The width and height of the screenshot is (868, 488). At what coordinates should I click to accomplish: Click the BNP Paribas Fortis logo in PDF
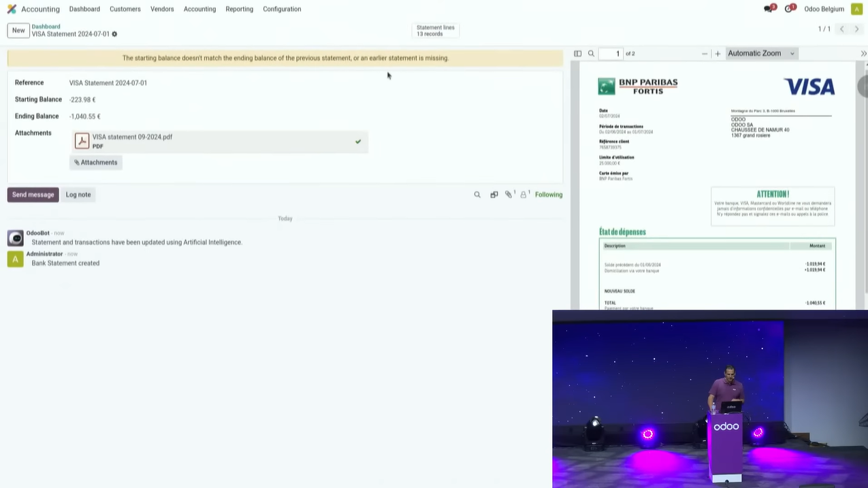637,86
